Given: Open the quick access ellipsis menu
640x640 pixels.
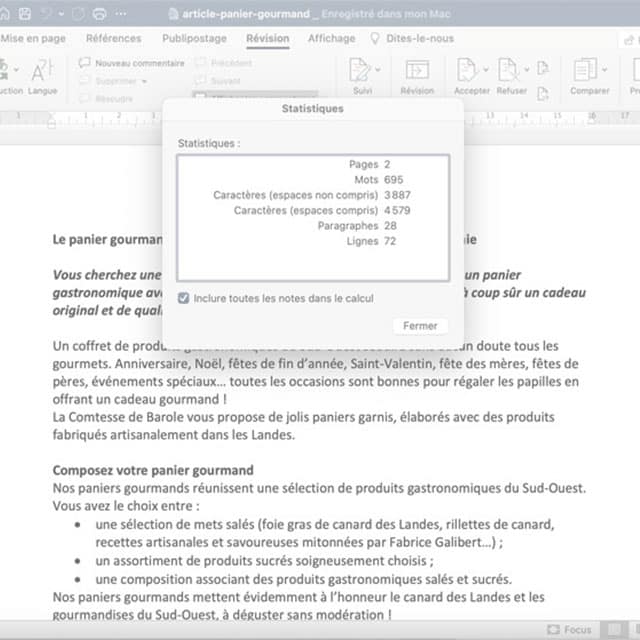Looking at the screenshot, I should point(120,14).
